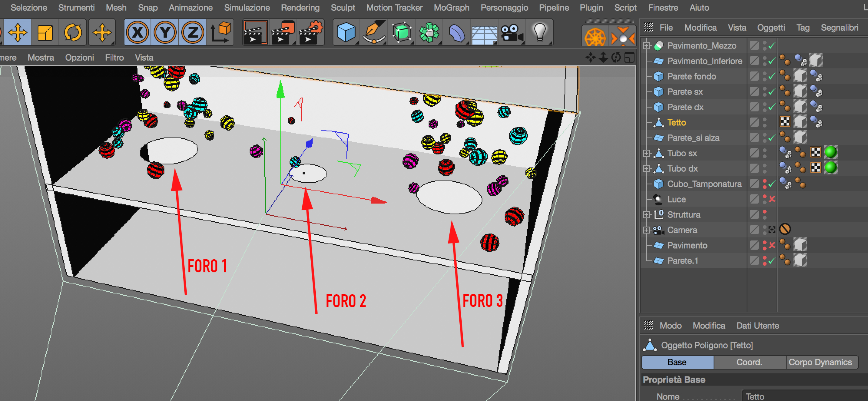
Task: Add a bend deformer
Action: click(457, 32)
